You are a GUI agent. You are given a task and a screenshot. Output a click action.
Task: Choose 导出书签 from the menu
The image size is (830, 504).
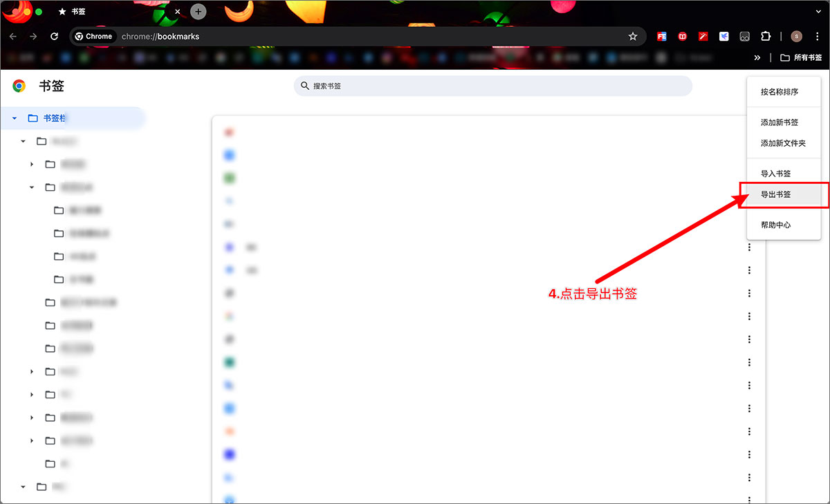776,195
